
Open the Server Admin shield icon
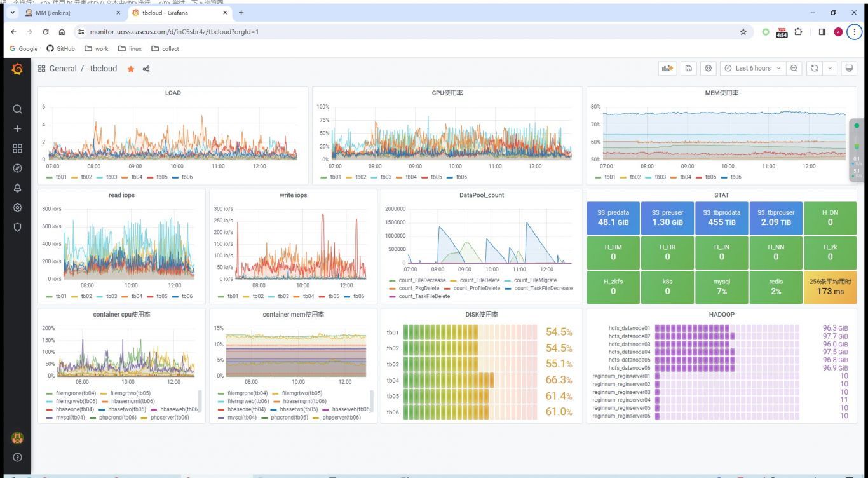(x=17, y=228)
